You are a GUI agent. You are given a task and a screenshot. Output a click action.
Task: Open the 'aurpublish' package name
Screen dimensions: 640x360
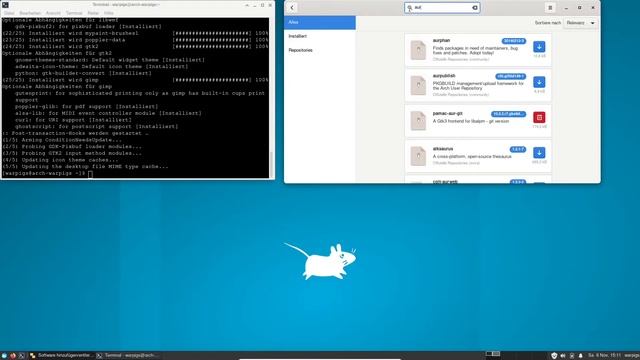[x=444, y=76]
